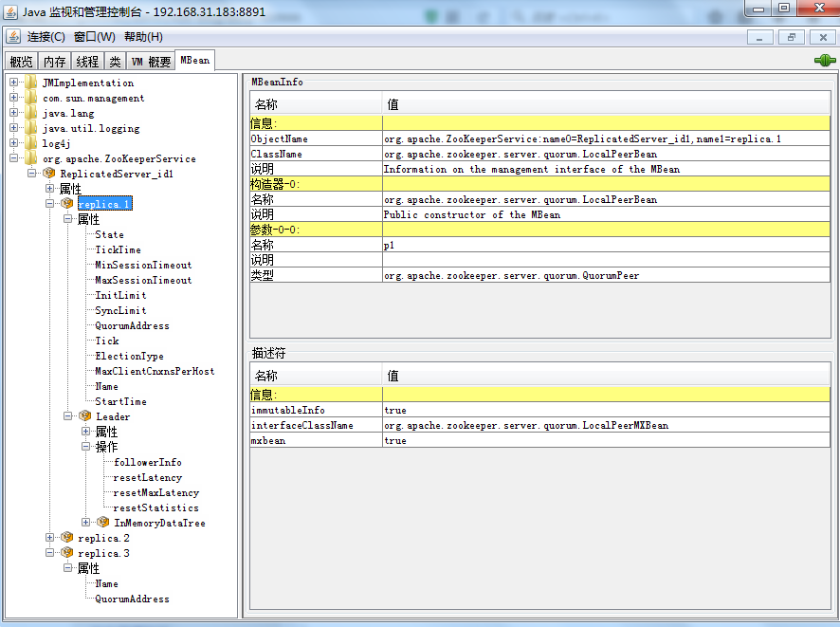Select the followerInfo operation
This screenshot has width=840, height=627.
click(147, 462)
